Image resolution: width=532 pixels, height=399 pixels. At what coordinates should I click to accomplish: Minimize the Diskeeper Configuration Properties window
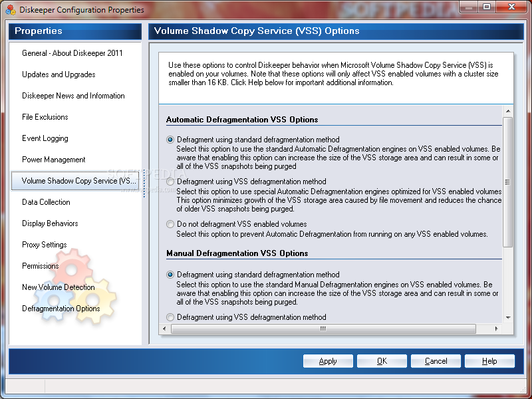tap(469, 7)
